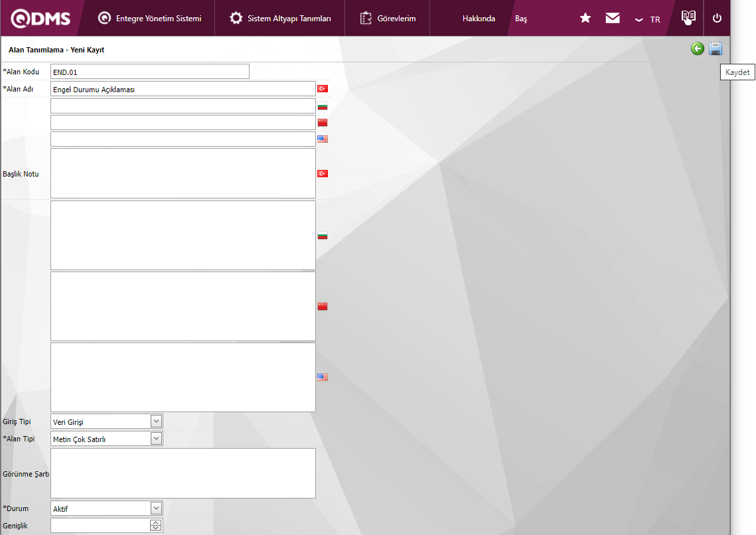This screenshot has width=756, height=535.
Task: Click US flag beside Alan Adı English field
Action: pyautogui.click(x=323, y=139)
